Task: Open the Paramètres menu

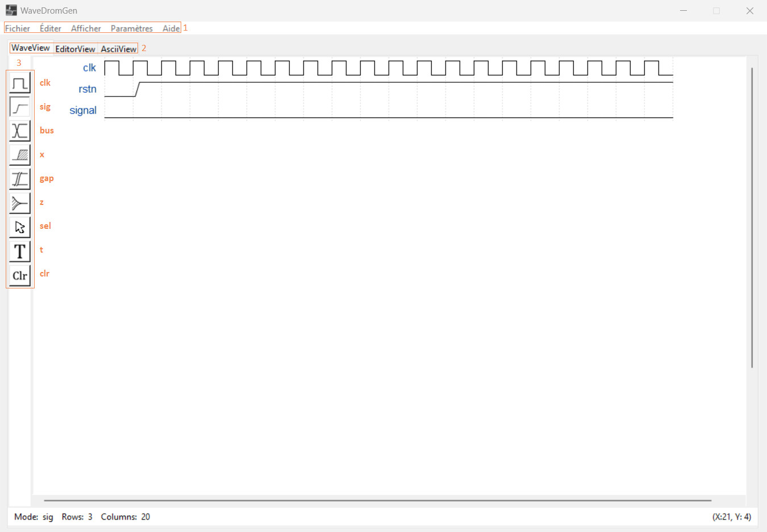Action: [132, 28]
